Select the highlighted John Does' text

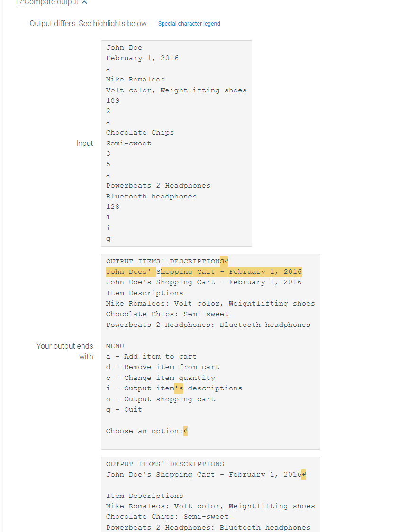click(129, 271)
